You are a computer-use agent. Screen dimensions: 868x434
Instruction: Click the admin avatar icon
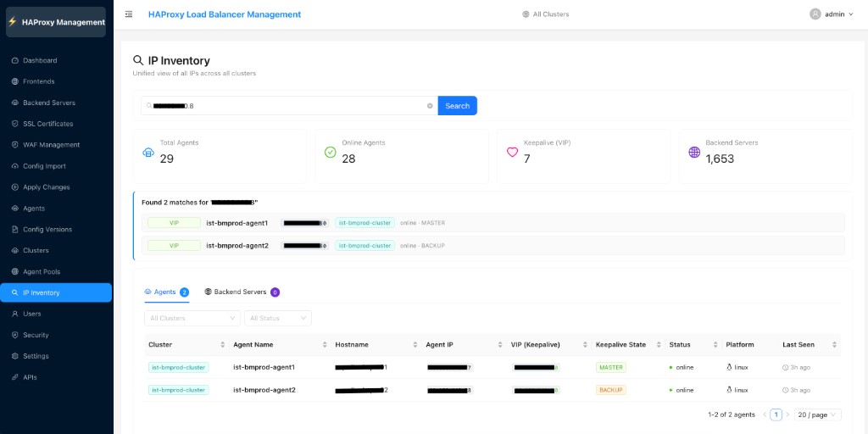point(815,14)
